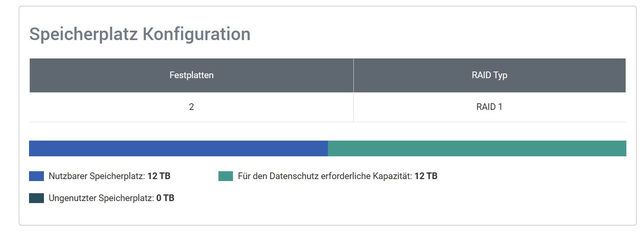
Task: Click the word Speicherplatz in the panel heading
Action: click(x=83, y=34)
